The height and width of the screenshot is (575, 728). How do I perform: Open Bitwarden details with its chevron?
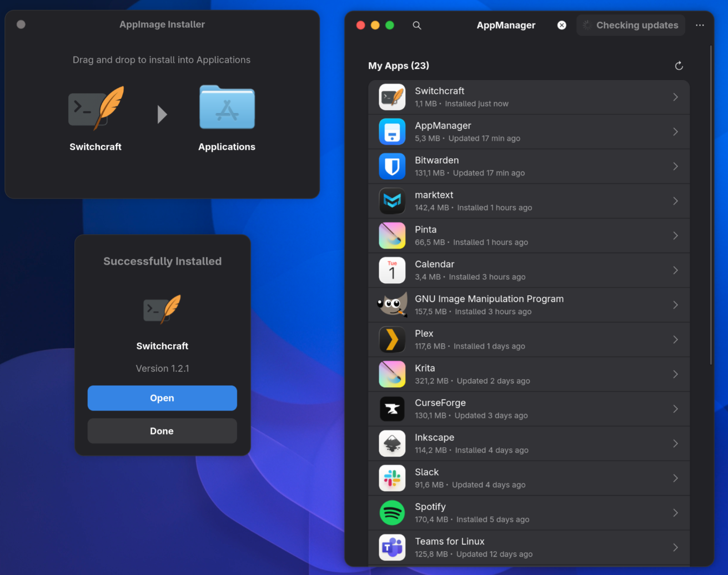coord(675,167)
